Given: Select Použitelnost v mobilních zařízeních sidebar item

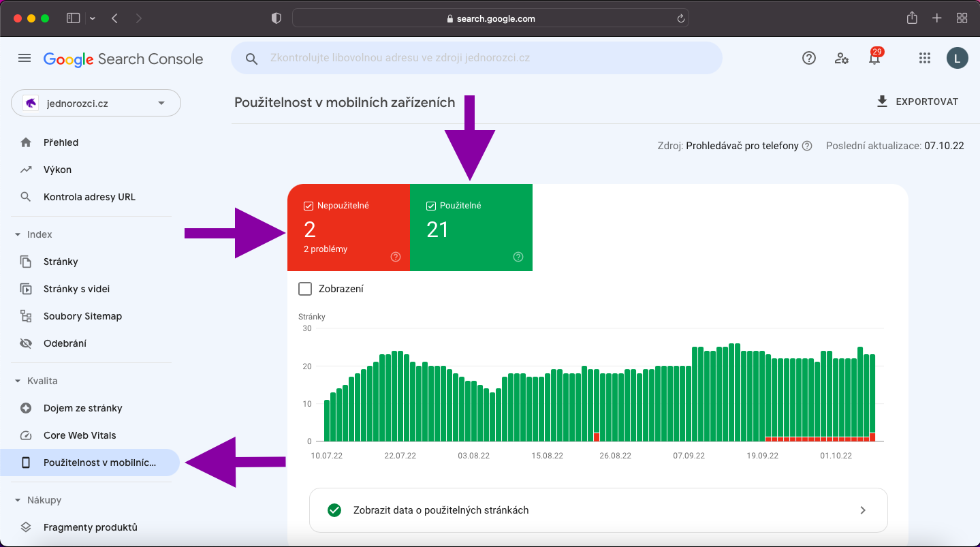Looking at the screenshot, I should pos(90,463).
